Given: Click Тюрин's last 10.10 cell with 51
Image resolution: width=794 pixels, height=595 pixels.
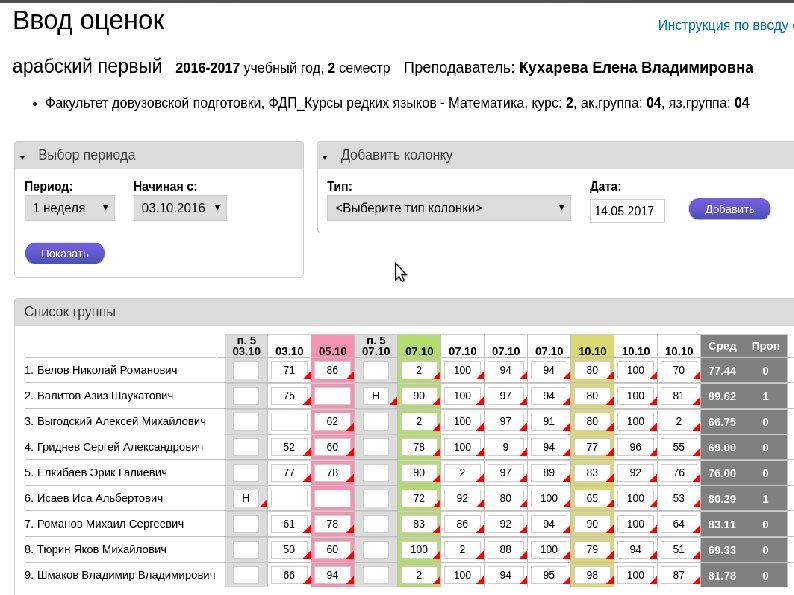Looking at the screenshot, I should [x=679, y=549].
